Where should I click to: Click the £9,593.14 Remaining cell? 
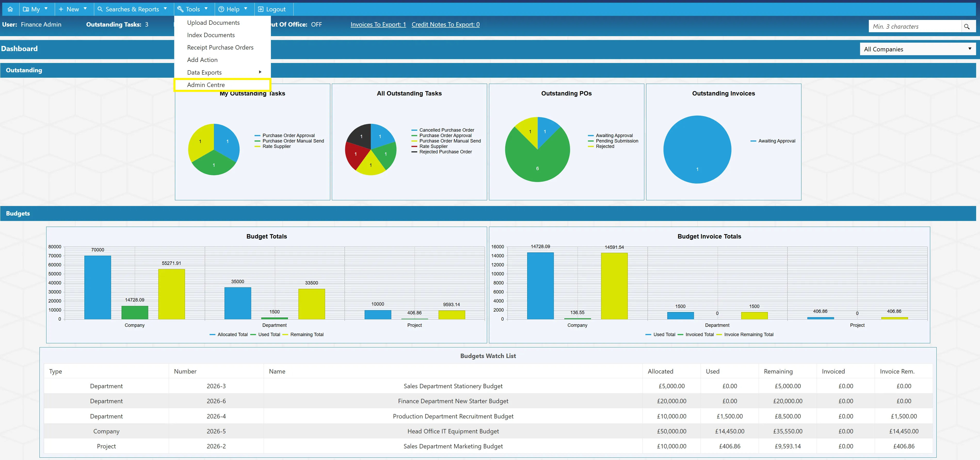pyautogui.click(x=788, y=446)
